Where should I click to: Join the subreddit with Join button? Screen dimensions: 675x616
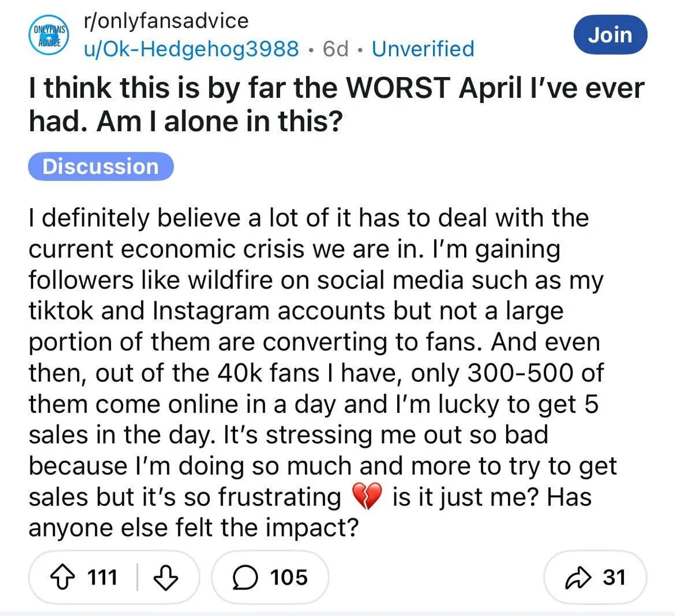tap(610, 35)
